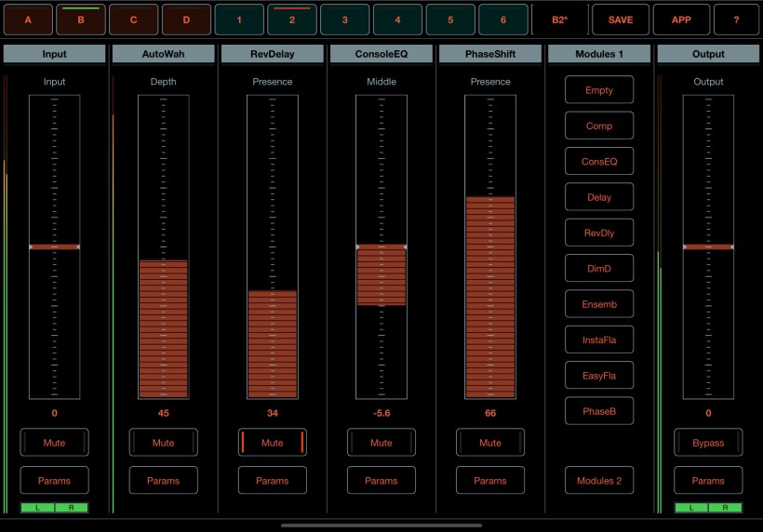Toggle Bypass on the Output channel
The height and width of the screenshot is (532, 763).
(708, 443)
